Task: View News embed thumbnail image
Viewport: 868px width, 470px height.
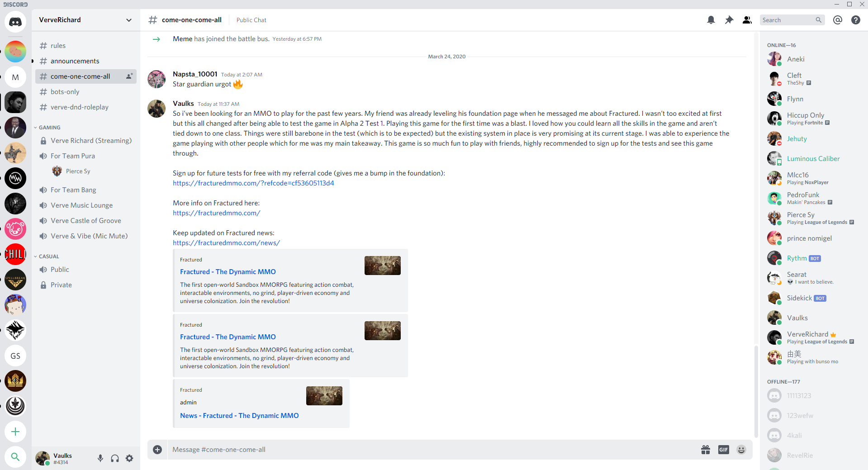Action: click(324, 396)
